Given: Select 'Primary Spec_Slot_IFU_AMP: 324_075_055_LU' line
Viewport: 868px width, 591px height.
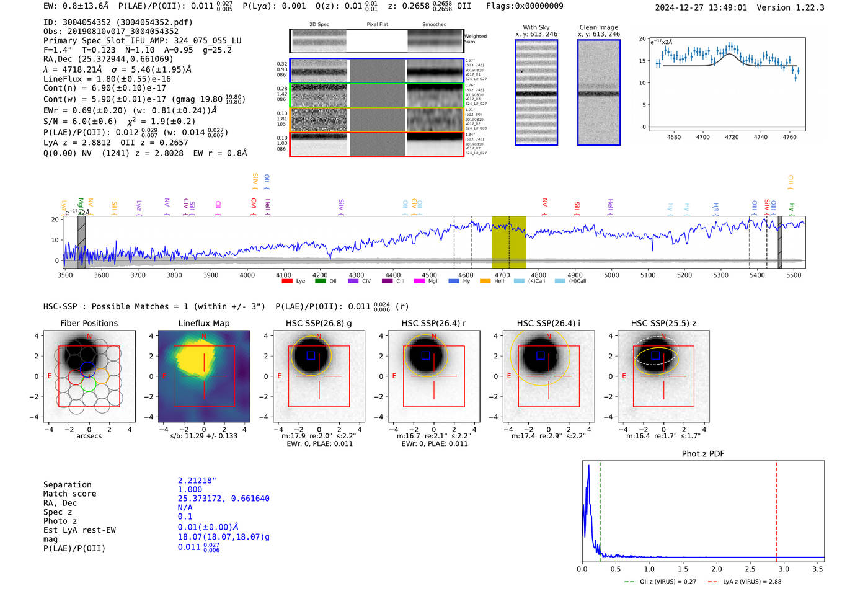Looking at the screenshot, I should (143, 40).
